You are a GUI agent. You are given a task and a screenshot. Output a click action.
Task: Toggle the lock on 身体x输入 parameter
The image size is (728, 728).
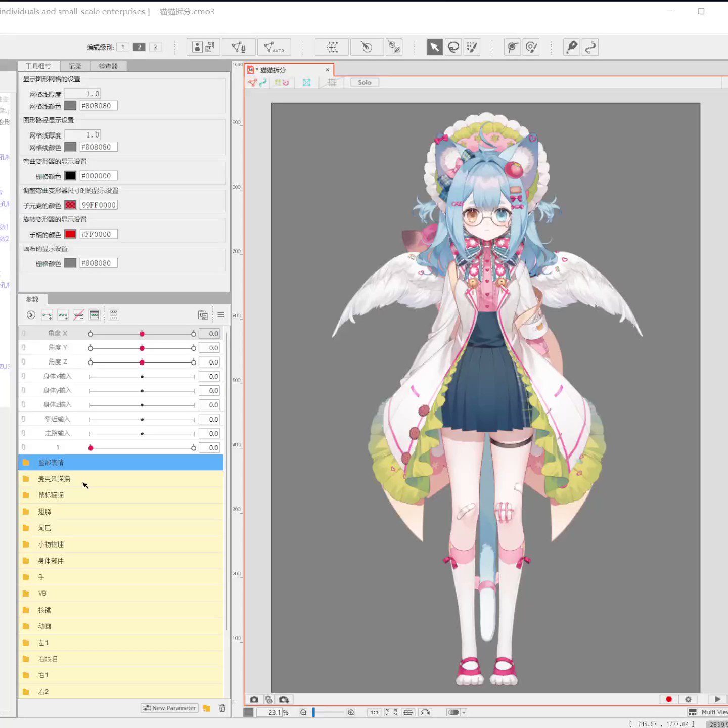pos(24,376)
